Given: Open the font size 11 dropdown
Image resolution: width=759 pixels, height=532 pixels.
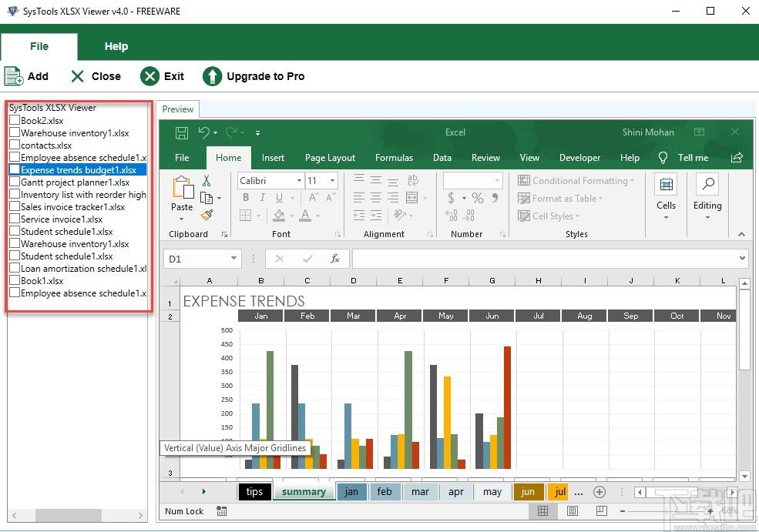Looking at the screenshot, I should [x=333, y=180].
